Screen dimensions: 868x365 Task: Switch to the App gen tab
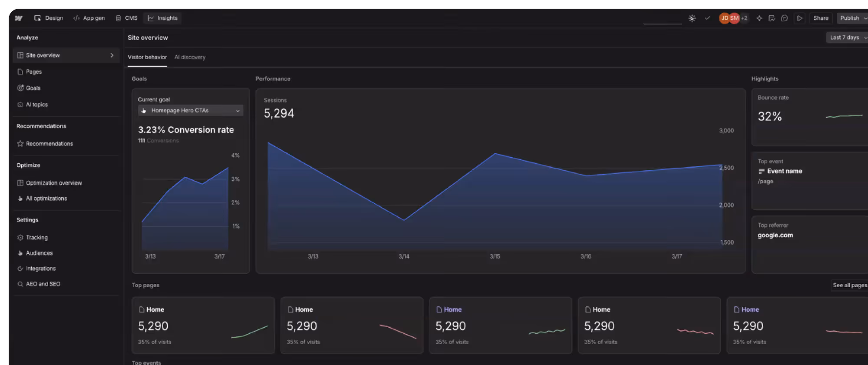(89, 18)
